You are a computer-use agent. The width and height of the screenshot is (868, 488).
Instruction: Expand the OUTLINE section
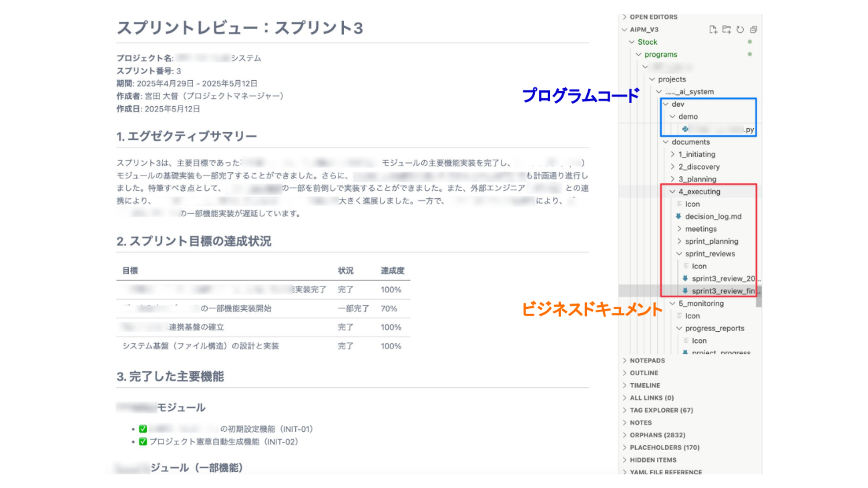[x=644, y=373]
